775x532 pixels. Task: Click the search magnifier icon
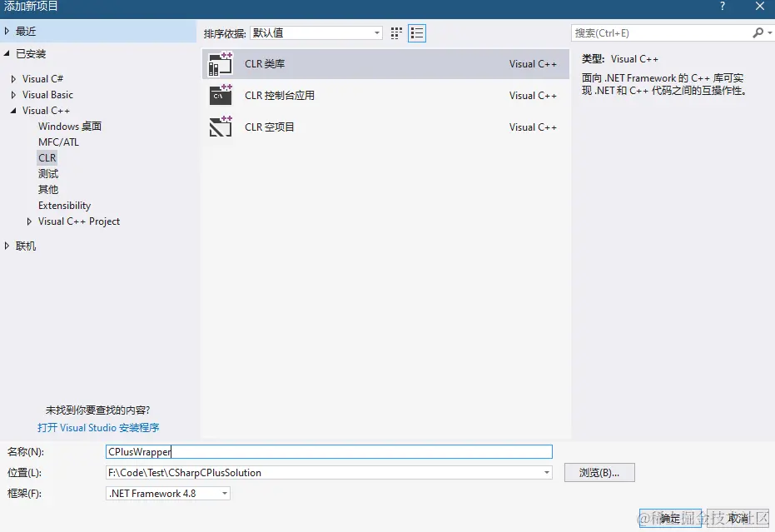tap(758, 32)
